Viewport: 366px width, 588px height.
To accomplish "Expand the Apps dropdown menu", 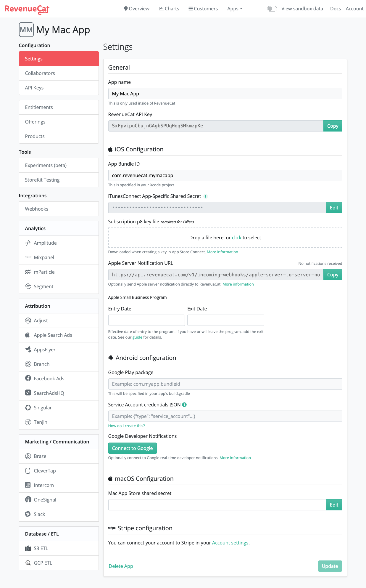I will tap(235, 9).
